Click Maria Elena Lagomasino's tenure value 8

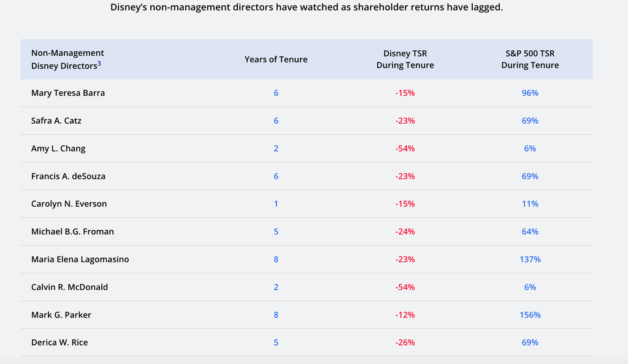coord(276,259)
